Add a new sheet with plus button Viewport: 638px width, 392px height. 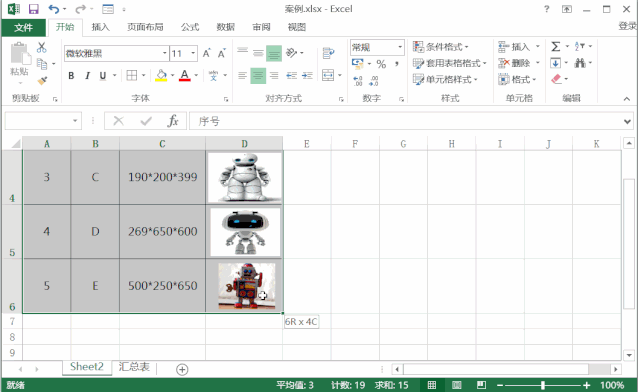click(182, 369)
